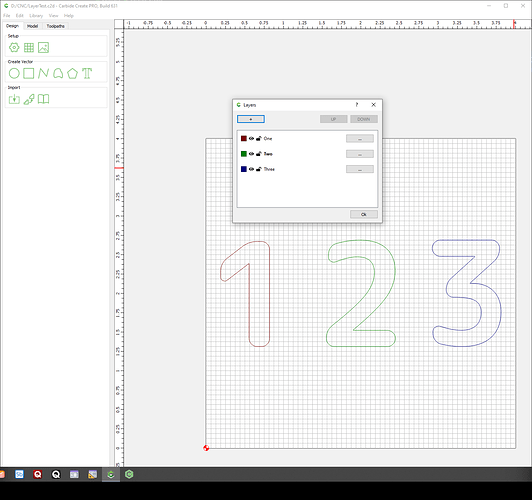Click the blue swatch of layer Three
This screenshot has height=500, width=532.
coord(244,169)
